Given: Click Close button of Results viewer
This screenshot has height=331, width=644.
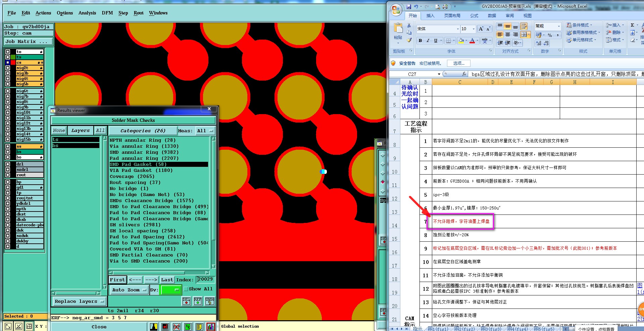Looking at the screenshot, I should pyautogui.click(x=99, y=327).
